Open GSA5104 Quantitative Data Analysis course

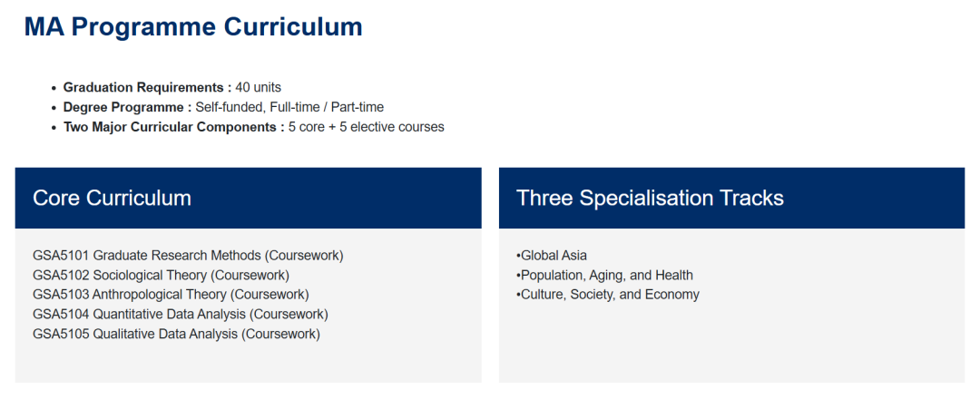point(181,315)
